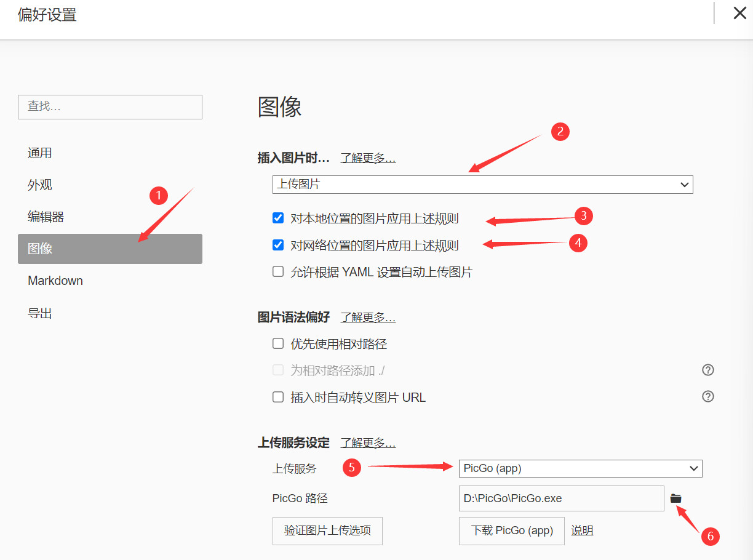This screenshot has width=753, height=560.
Task: Enable 允许根据 YAML 设置自动上传图片
Action: click(278, 271)
